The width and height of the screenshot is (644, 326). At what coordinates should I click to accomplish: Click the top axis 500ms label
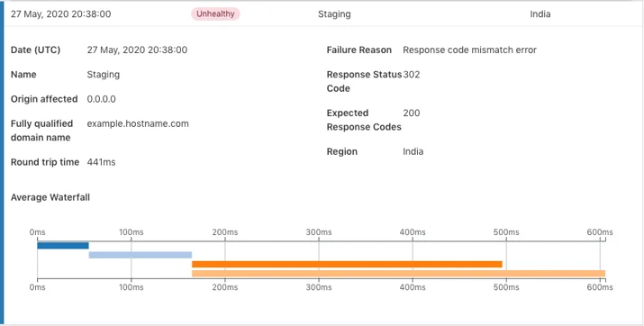click(x=506, y=232)
